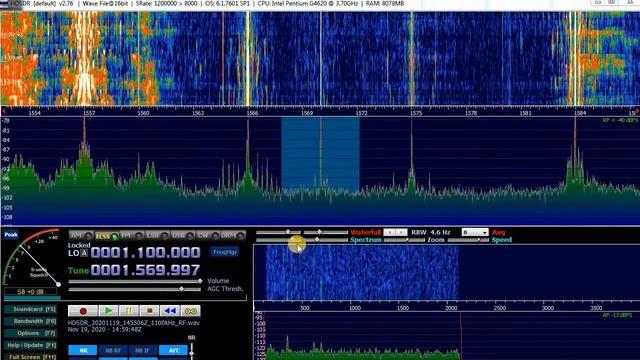Screen dimensions: 640x360
Task: Decrease RBW with the left stepper arrow
Action: tap(390, 232)
